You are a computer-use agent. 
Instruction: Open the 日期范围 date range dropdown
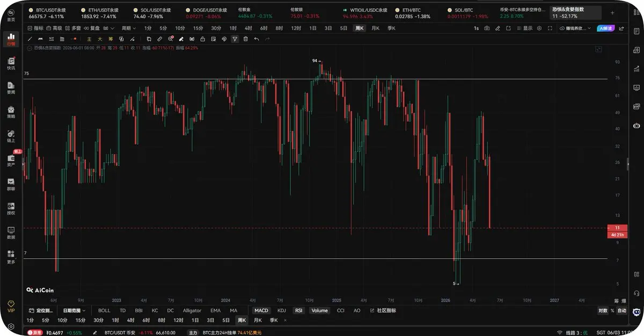click(x=74, y=310)
